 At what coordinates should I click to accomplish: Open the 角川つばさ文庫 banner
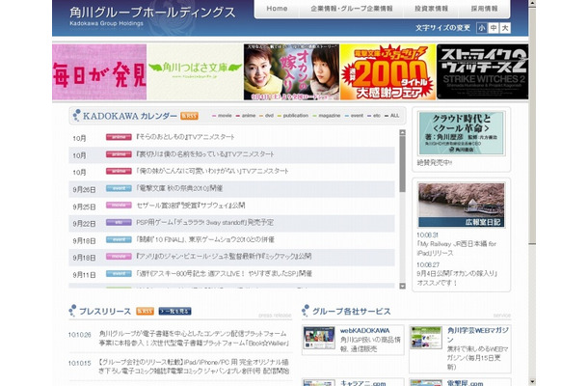(195, 71)
